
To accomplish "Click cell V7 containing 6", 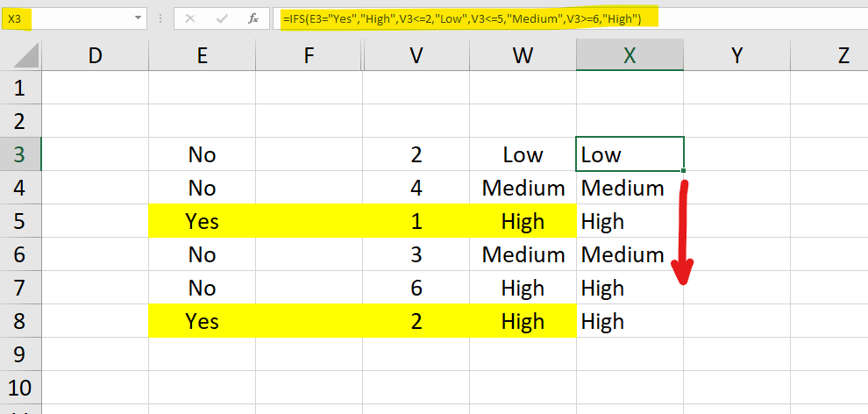I will (x=416, y=288).
